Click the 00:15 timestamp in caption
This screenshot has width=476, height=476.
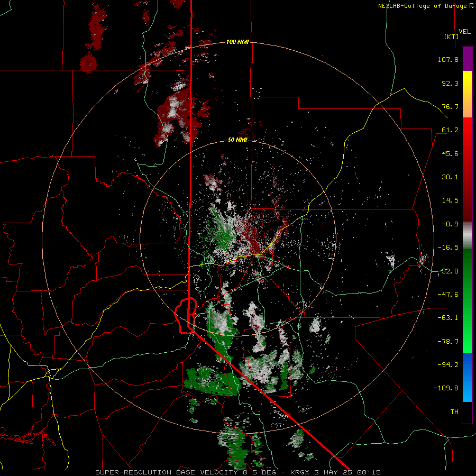click(369, 472)
